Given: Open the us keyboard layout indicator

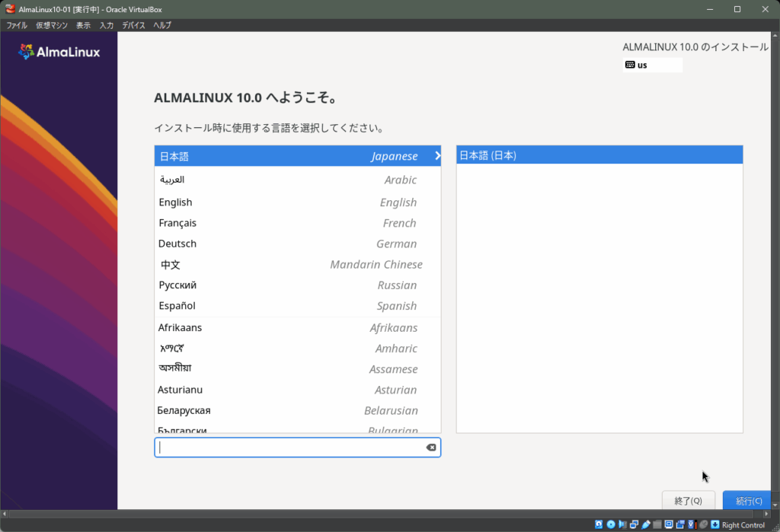Looking at the screenshot, I should pyautogui.click(x=652, y=65).
